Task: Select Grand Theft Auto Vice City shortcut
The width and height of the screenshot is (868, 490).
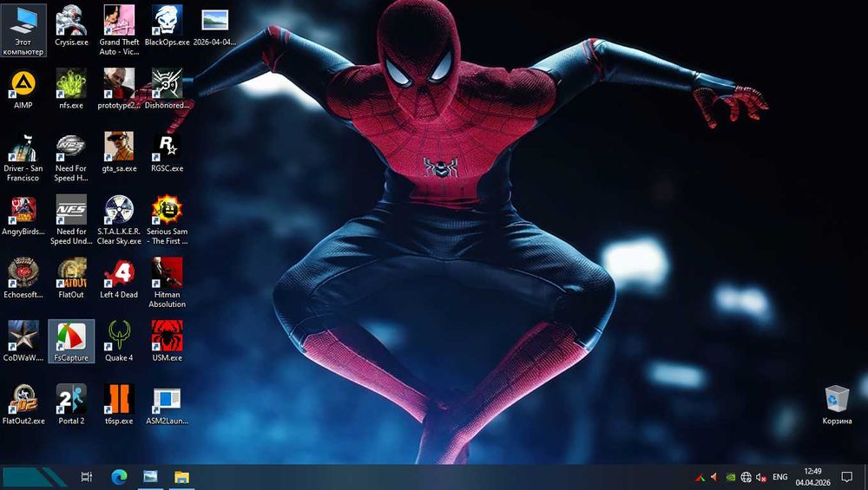Action: [x=119, y=30]
